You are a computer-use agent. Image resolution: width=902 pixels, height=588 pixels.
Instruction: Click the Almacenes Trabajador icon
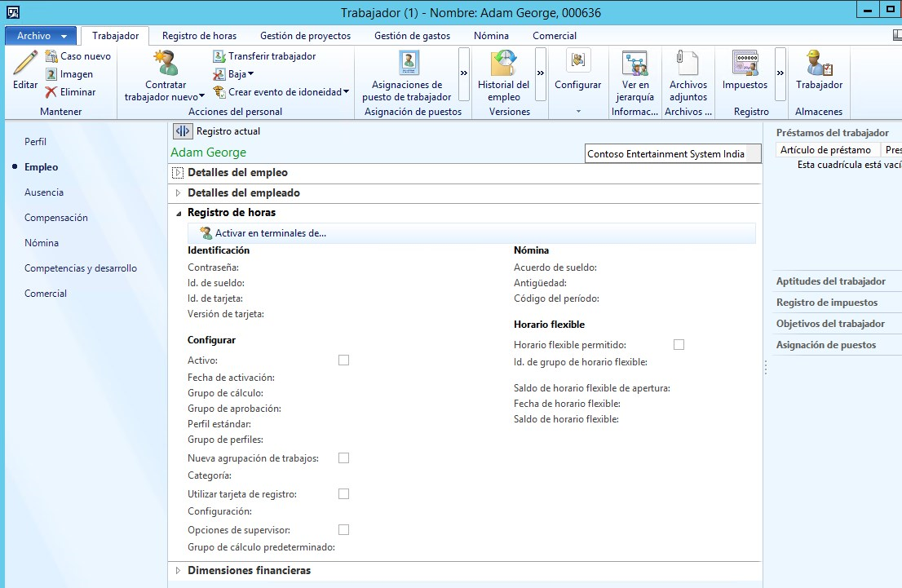819,62
